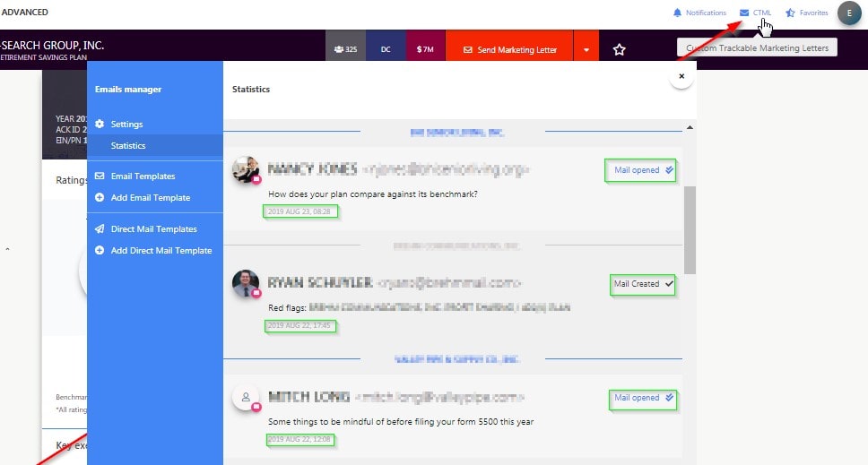Click the Add Email Template plus icon
The height and width of the screenshot is (465, 868).
[x=100, y=197]
